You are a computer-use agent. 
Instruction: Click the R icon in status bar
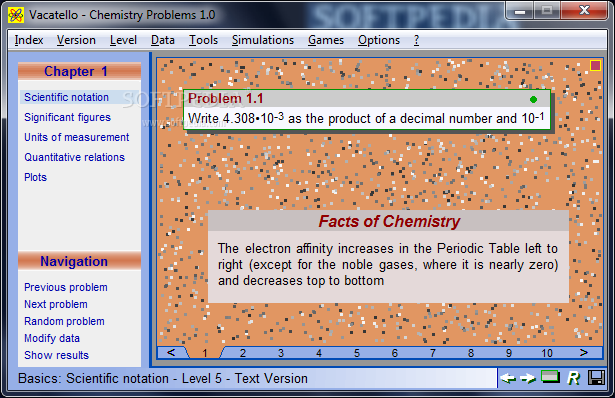(573, 378)
